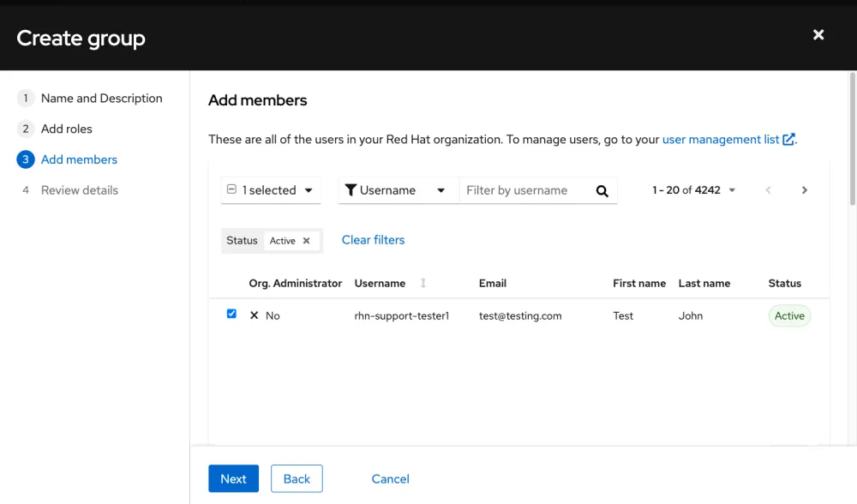Click the search magnifier icon

tap(602, 191)
